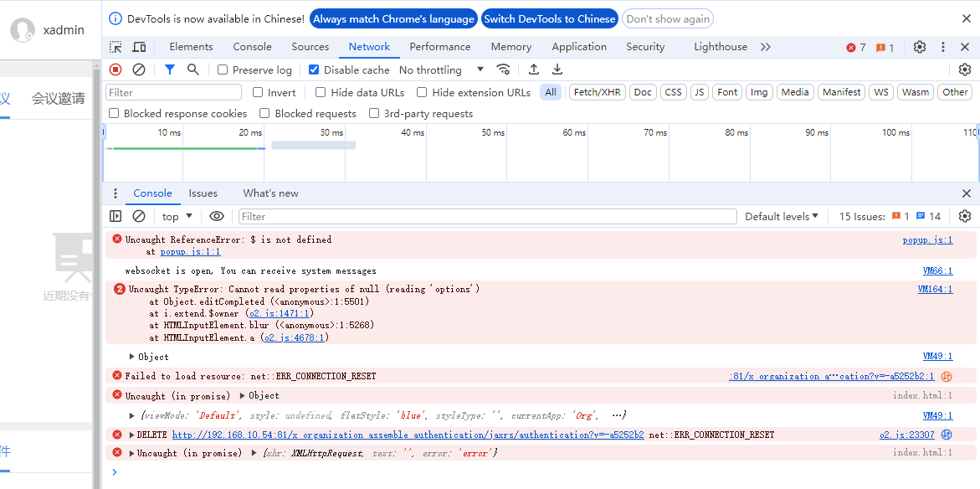Enable the Preserve log checkbox
Screen dimensions: 980x489
coord(223,70)
